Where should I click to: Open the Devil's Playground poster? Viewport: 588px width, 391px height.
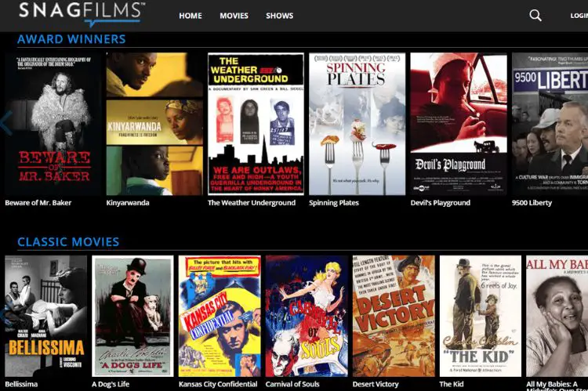coord(459,124)
